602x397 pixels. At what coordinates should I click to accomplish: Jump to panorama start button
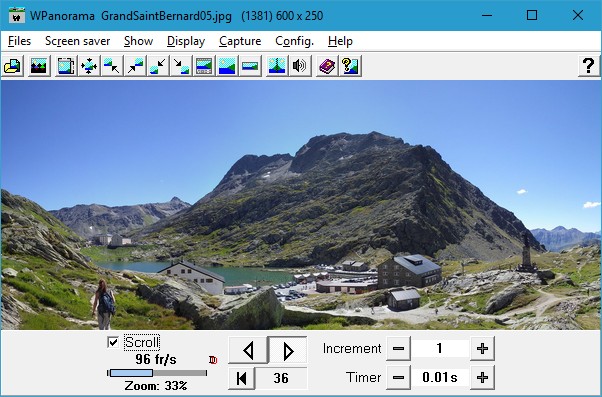point(241,378)
